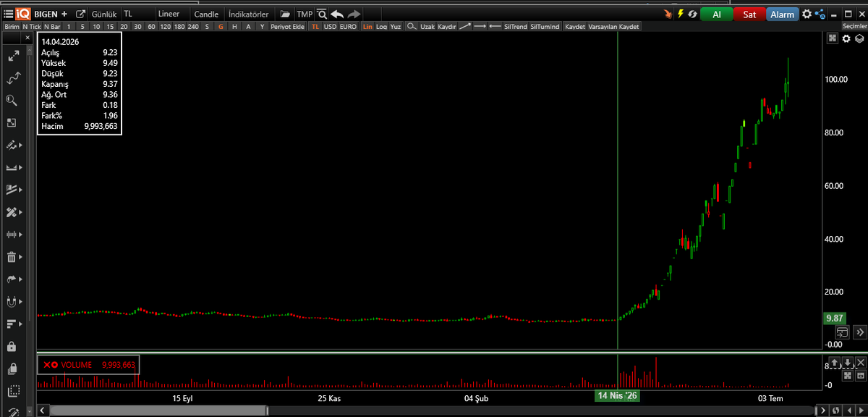
Task: Click the right arrow line tool in the toolbar
Action: tap(480, 26)
